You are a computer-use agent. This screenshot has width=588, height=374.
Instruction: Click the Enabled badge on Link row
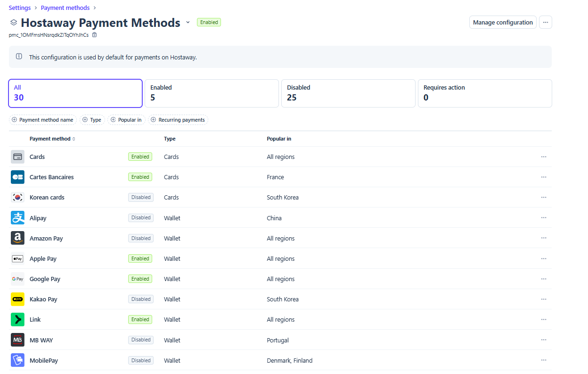click(x=140, y=319)
